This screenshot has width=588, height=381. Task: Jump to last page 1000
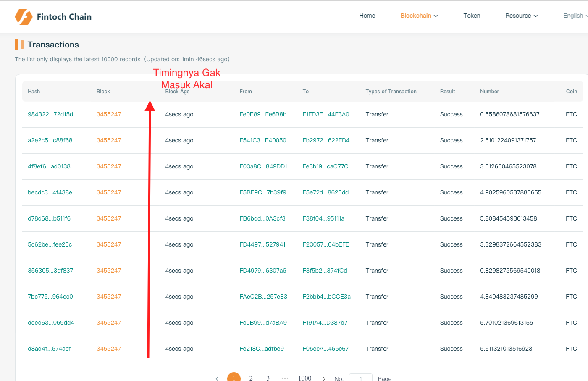click(x=304, y=378)
